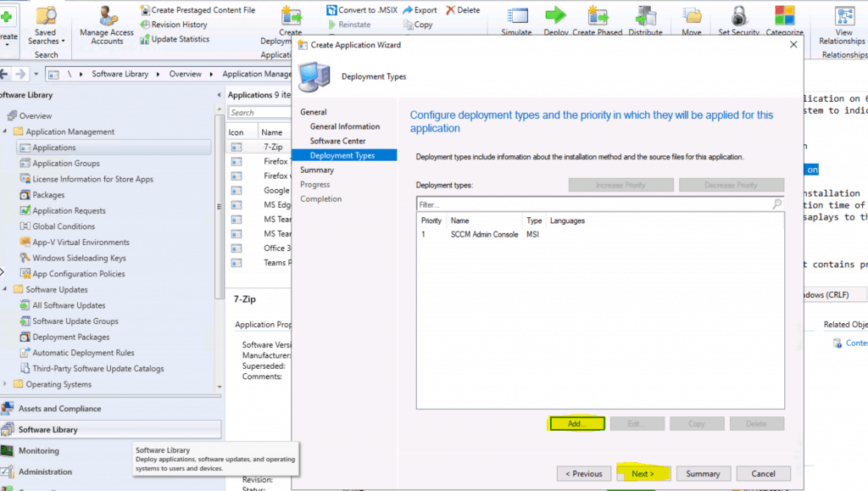The width and height of the screenshot is (868, 491).
Task: Click Next in the wizard
Action: 643,474
